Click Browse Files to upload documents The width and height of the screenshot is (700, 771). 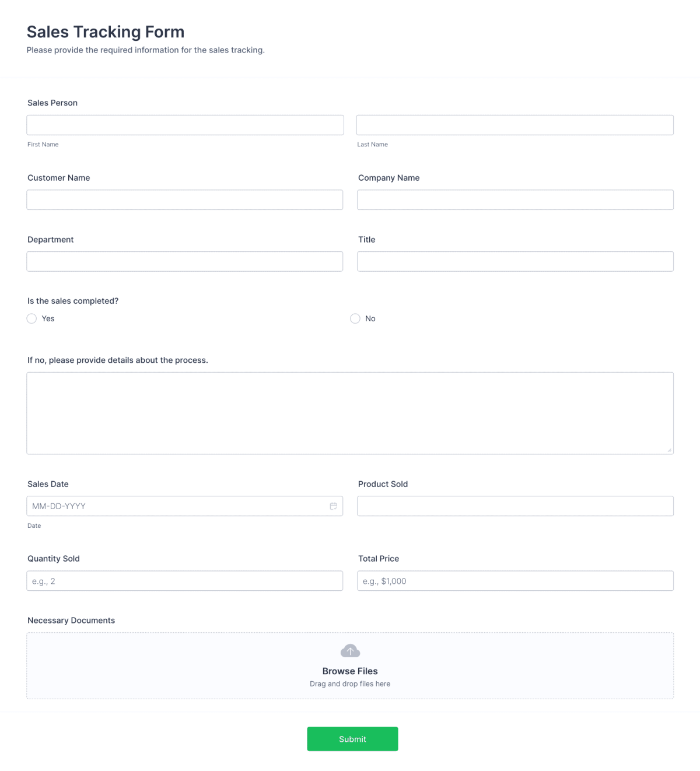click(350, 671)
